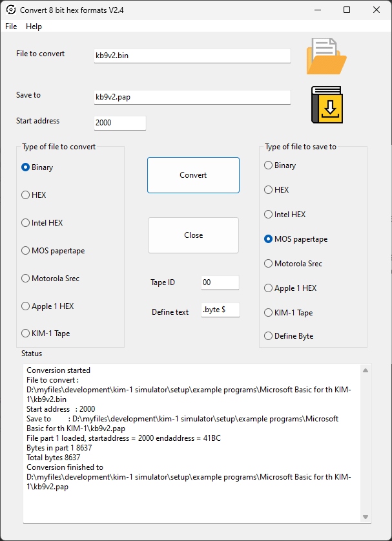
Task: Click the app icon in title bar
Action: pos(11,10)
